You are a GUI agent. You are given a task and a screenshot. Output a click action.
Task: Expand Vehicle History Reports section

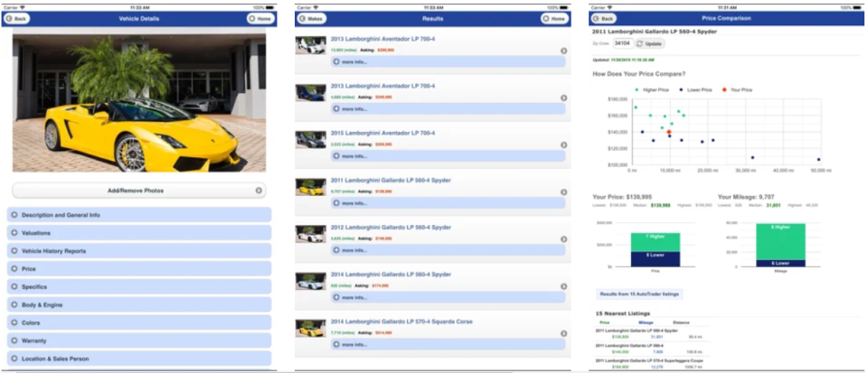coord(139,251)
